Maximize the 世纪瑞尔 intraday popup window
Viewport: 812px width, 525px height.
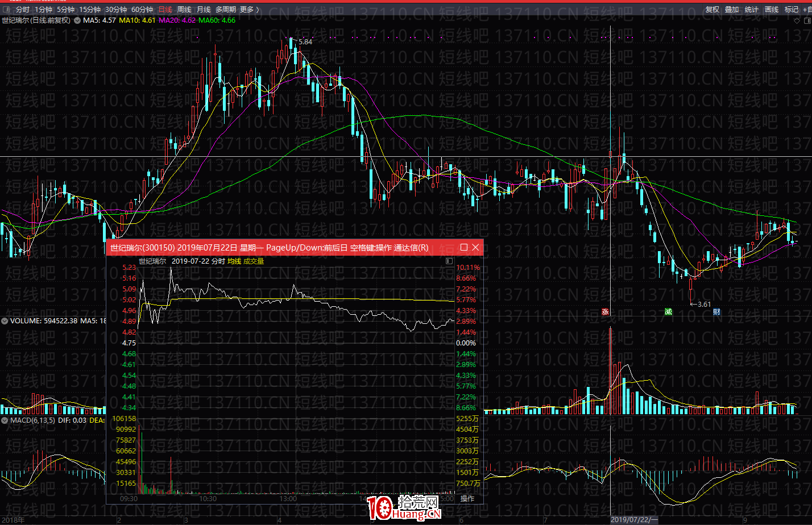(x=463, y=247)
